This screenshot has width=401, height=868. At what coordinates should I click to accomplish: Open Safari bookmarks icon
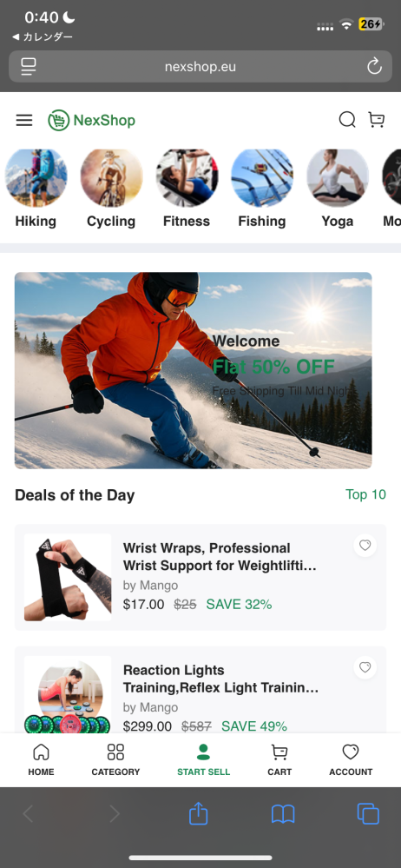pyautogui.click(x=283, y=814)
